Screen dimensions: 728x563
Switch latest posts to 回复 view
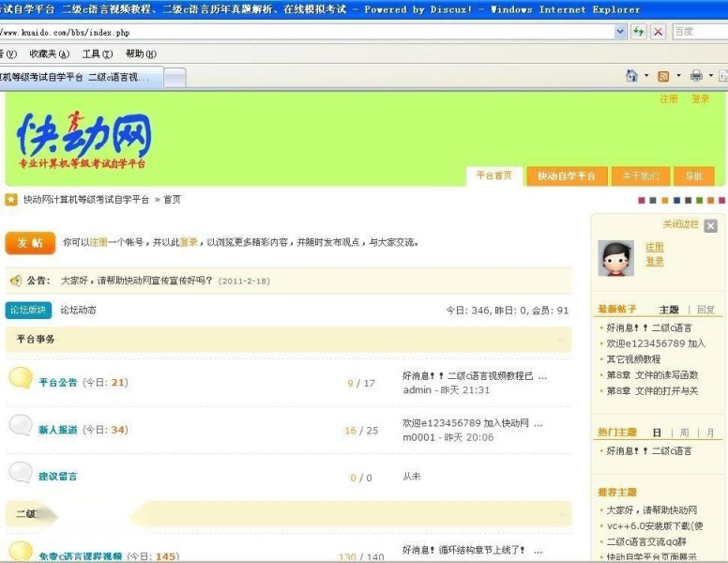pyautogui.click(x=705, y=310)
